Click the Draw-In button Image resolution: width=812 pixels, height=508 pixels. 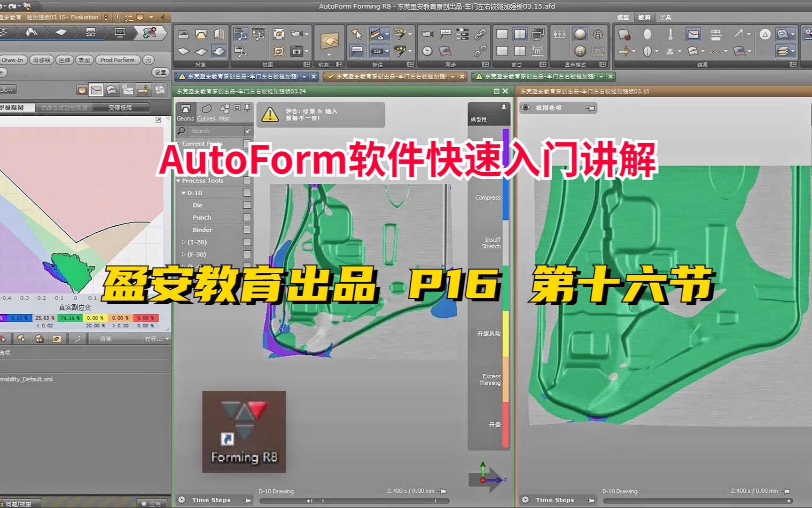[12, 60]
